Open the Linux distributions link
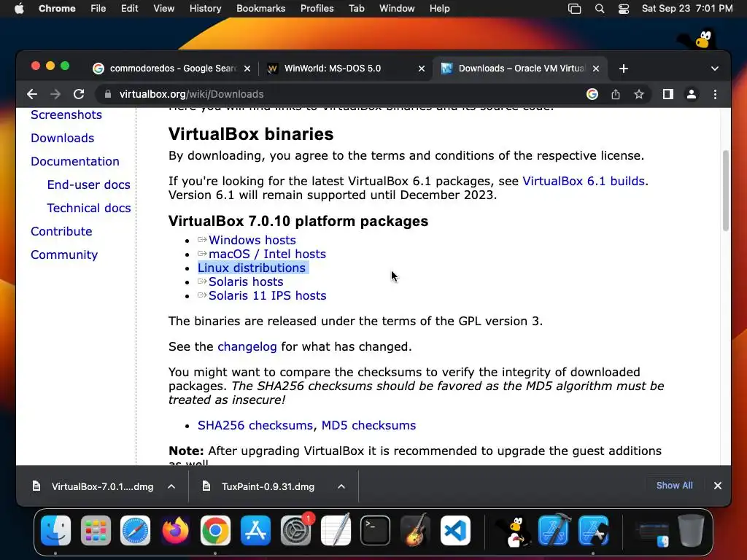Screen dimensions: 747x560 252,268
